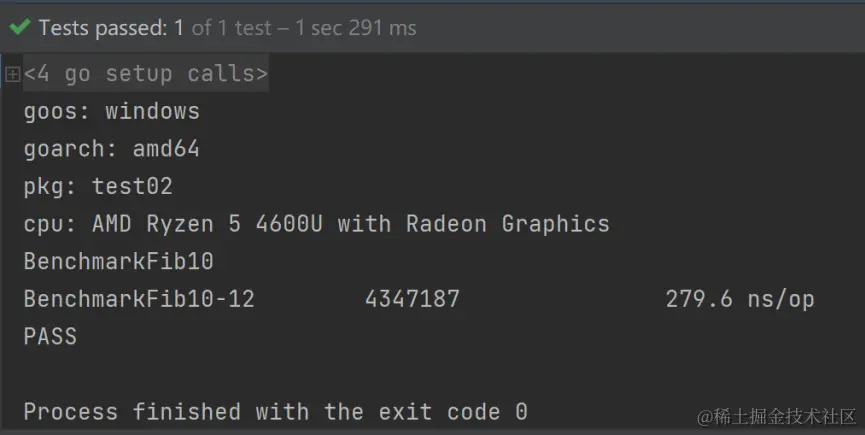Click the watermark logo icon
The width and height of the screenshot is (865, 435).
pyautogui.click(x=704, y=415)
